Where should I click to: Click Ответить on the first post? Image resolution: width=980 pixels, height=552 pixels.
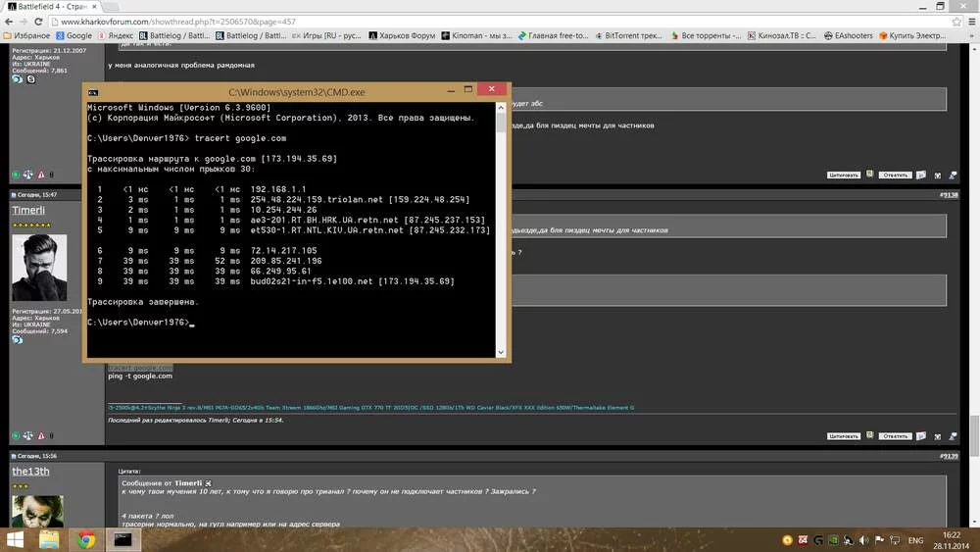[895, 176]
